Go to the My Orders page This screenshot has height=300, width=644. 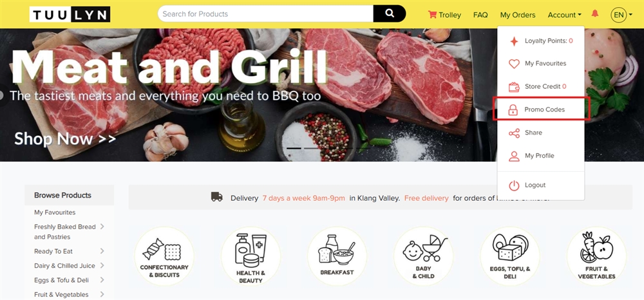coord(518,15)
